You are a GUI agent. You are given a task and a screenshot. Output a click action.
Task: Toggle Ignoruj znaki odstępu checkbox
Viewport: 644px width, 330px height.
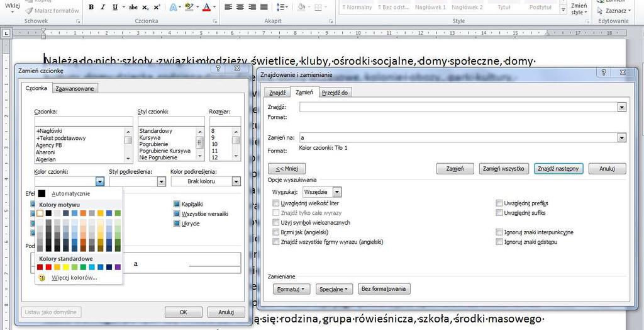coord(499,242)
